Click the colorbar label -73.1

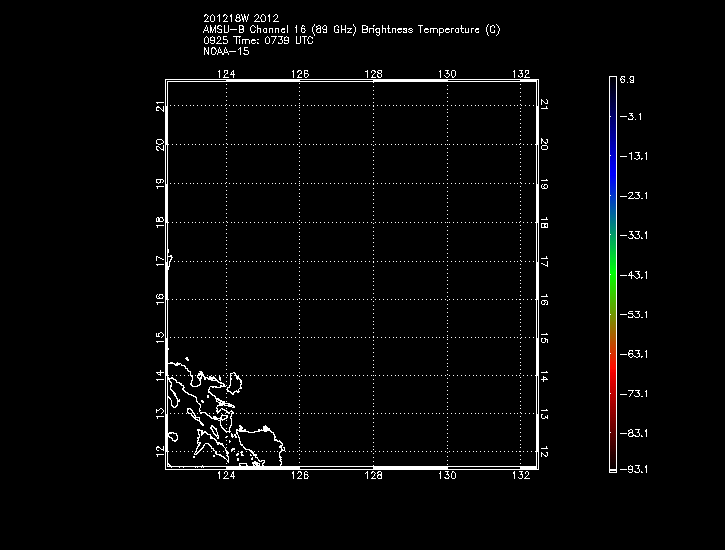click(x=633, y=394)
